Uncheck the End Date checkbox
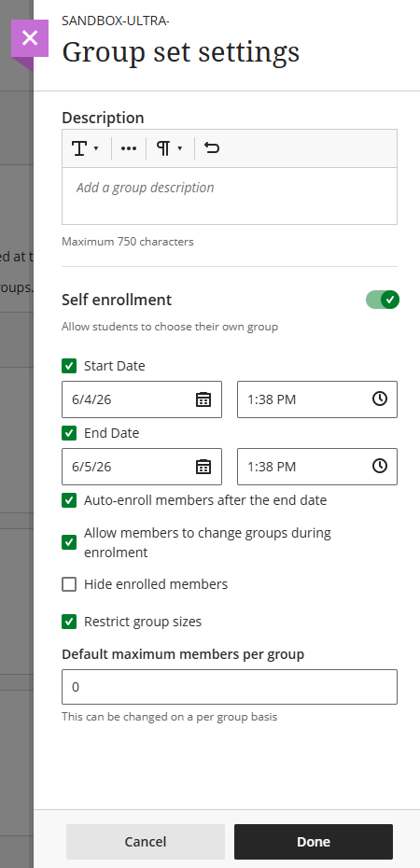Image resolution: width=420 pixels, height=868 pixels. pyautogui.click(x=69, y=433)
